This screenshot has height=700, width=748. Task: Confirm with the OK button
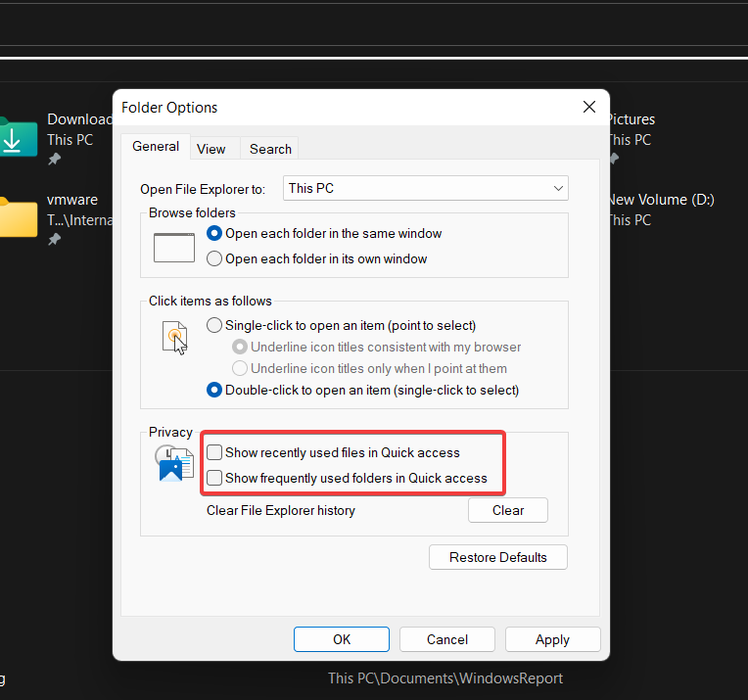(342, 639)
